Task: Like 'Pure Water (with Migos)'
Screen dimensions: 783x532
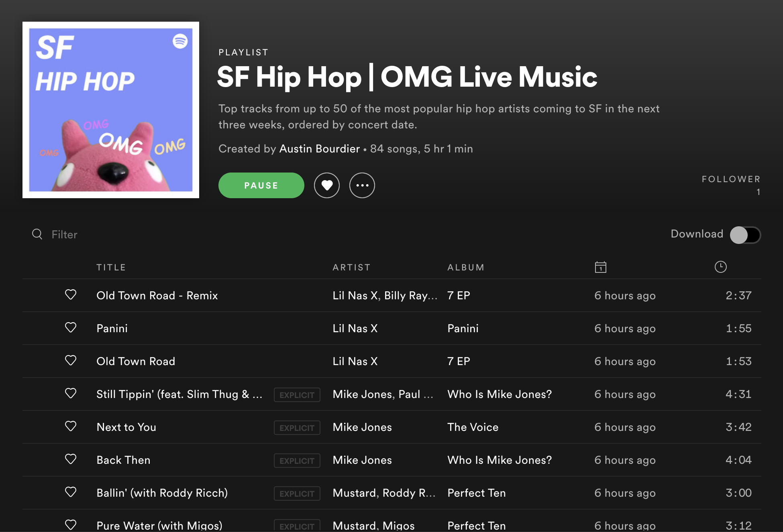Action: tap(71, 524)
